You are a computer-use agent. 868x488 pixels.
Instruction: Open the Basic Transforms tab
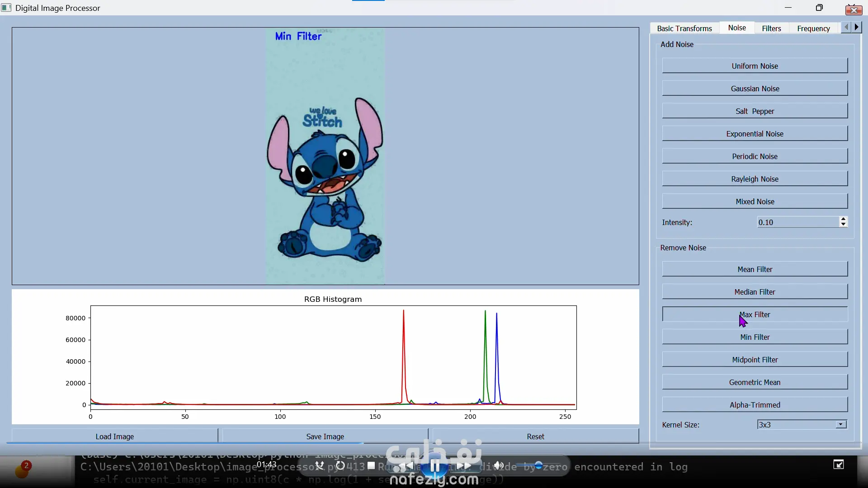684,28
